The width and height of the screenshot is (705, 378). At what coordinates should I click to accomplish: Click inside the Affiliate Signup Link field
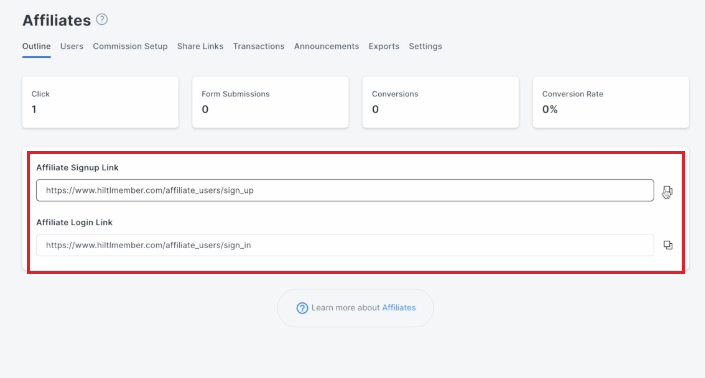(x=345, y=190)
